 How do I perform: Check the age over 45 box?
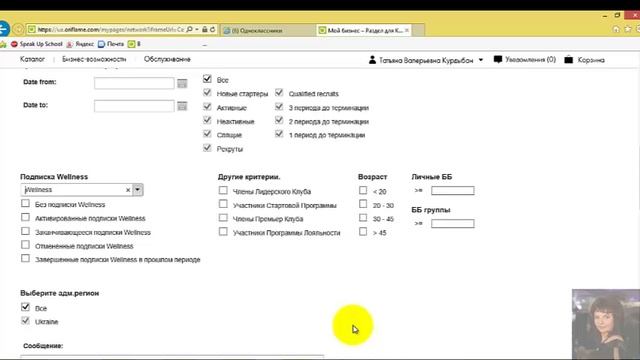click(363, 231)
